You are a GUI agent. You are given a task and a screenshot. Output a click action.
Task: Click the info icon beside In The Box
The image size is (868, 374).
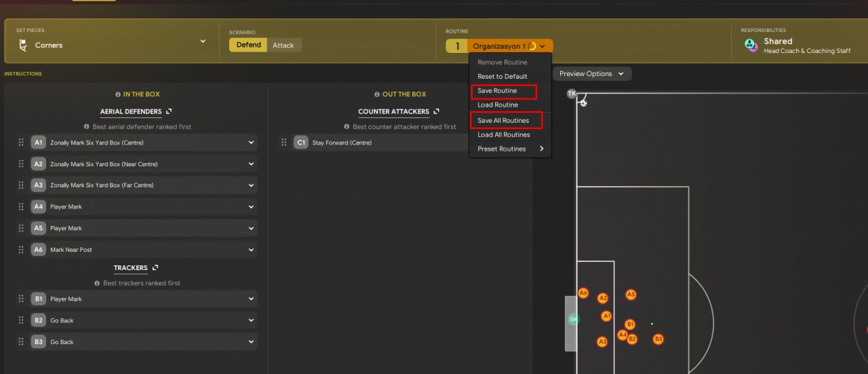click(x=118, y=94)
